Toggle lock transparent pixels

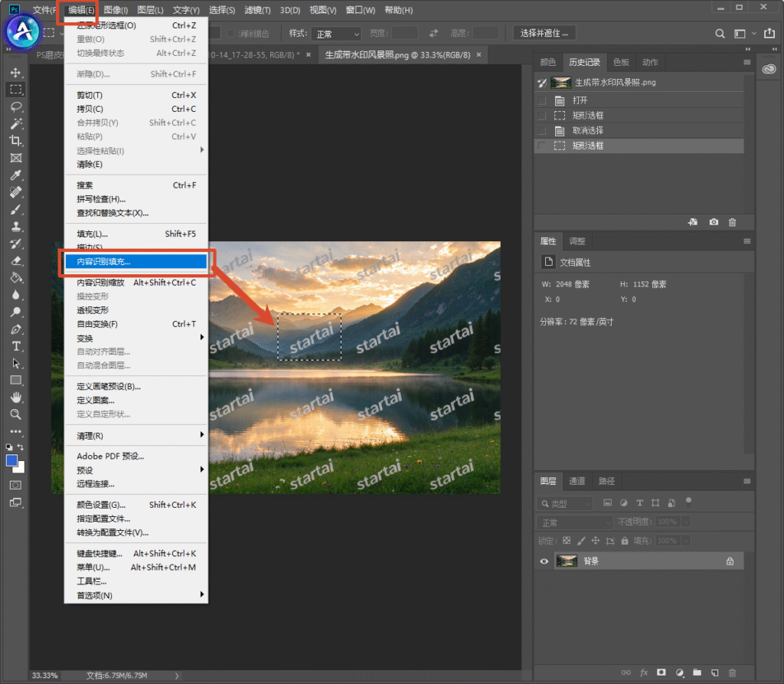(x=567, y=541)
